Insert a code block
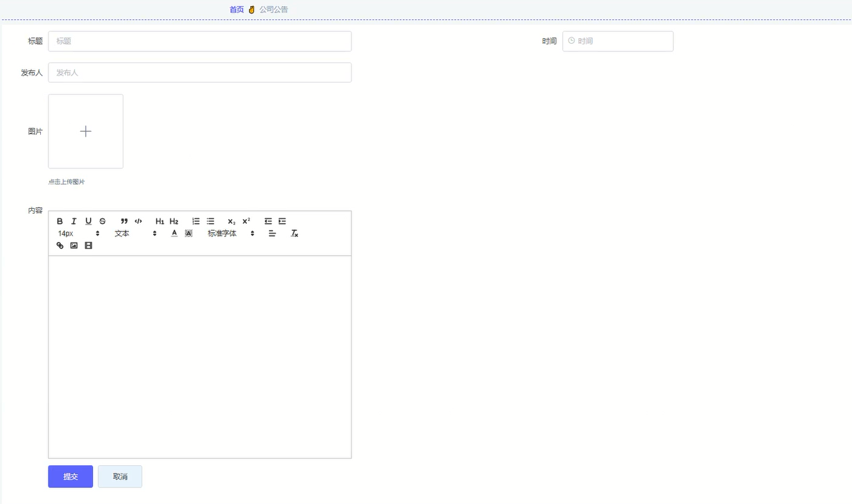852x504 pixels. click(x=138, y=220)
